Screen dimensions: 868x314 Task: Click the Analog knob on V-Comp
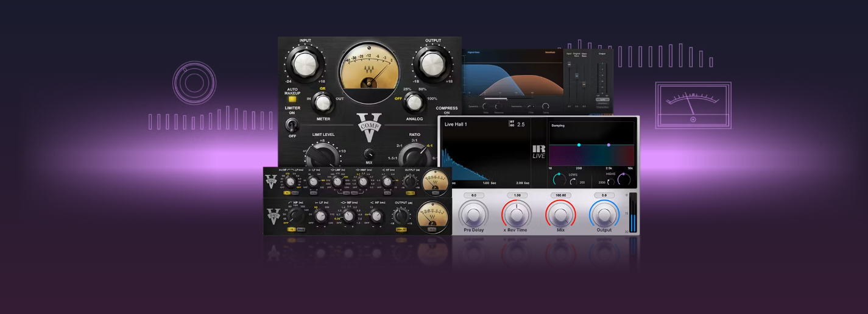414,102
